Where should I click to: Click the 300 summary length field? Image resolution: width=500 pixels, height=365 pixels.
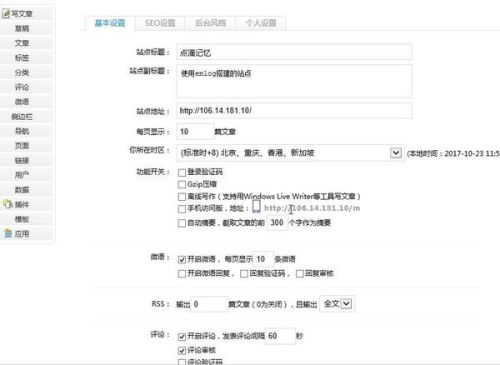click(277, 222)
